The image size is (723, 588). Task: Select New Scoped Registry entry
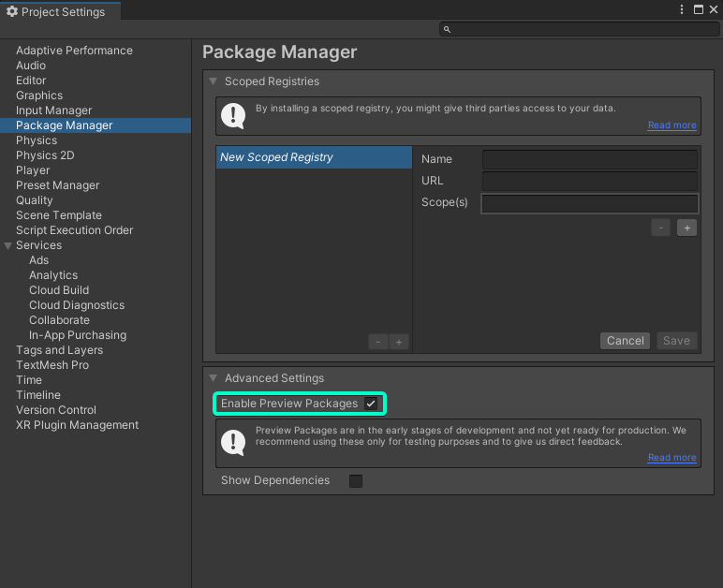coord(314,157)
